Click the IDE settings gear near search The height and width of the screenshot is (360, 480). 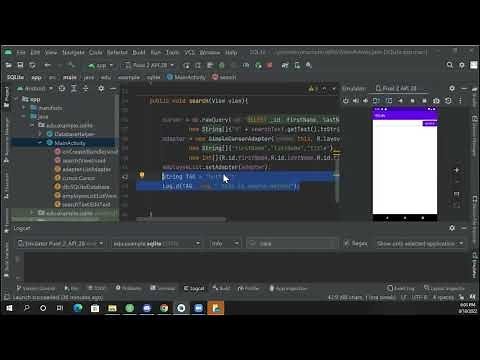point(462,65)
